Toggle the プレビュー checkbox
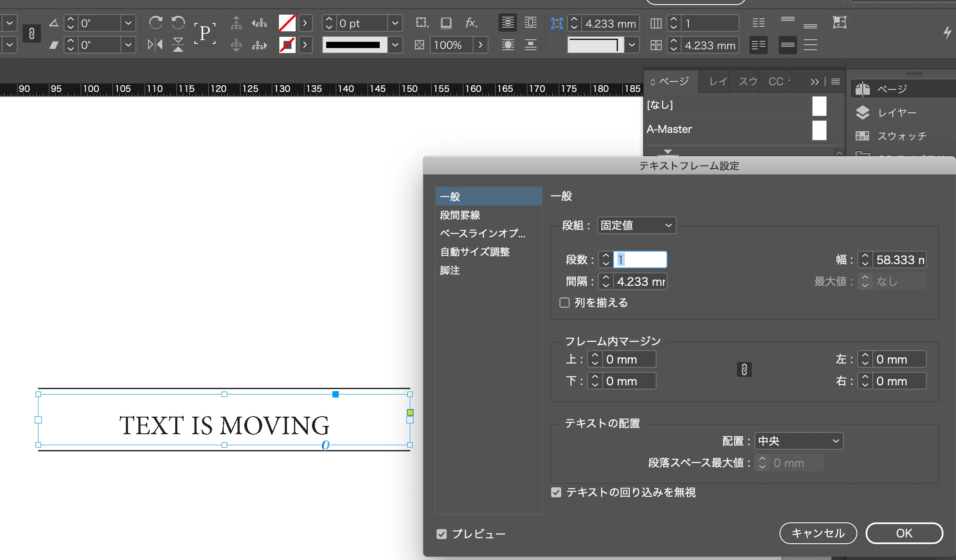 click(442, 534)
